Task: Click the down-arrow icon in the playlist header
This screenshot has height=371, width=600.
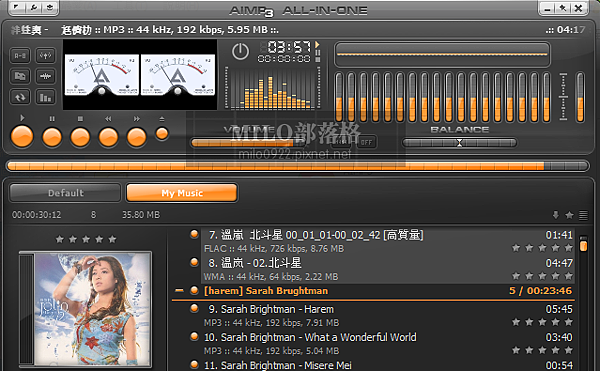Action: click(556, 215)
